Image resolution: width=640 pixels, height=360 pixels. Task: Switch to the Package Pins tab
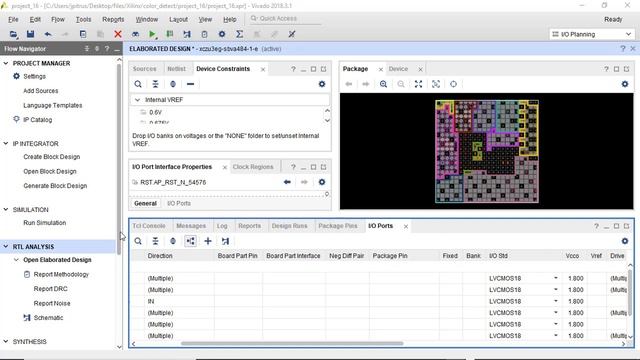pyautogui.click(x=338, y=226)
